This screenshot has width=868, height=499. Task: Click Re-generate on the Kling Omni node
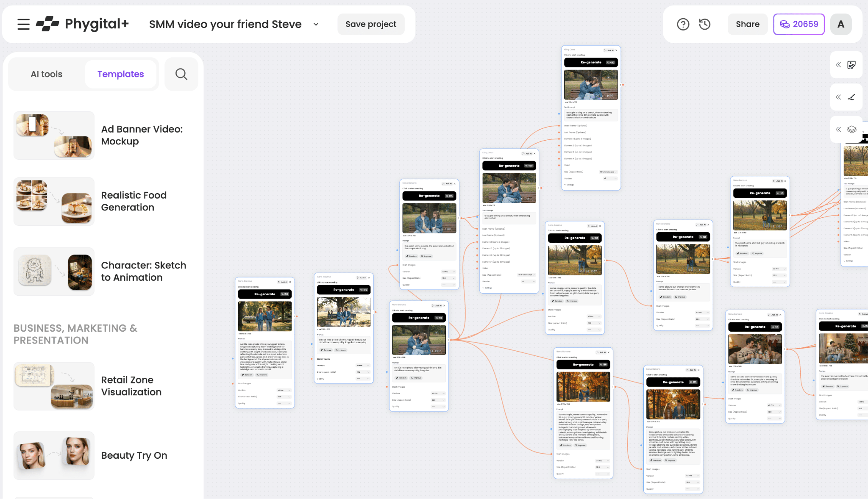tap(590, 62)
